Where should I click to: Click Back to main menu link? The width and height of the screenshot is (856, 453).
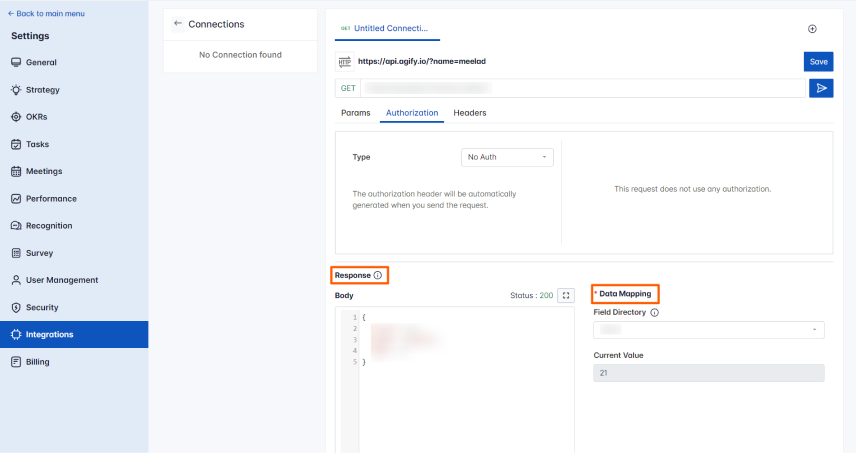point(46,14)
